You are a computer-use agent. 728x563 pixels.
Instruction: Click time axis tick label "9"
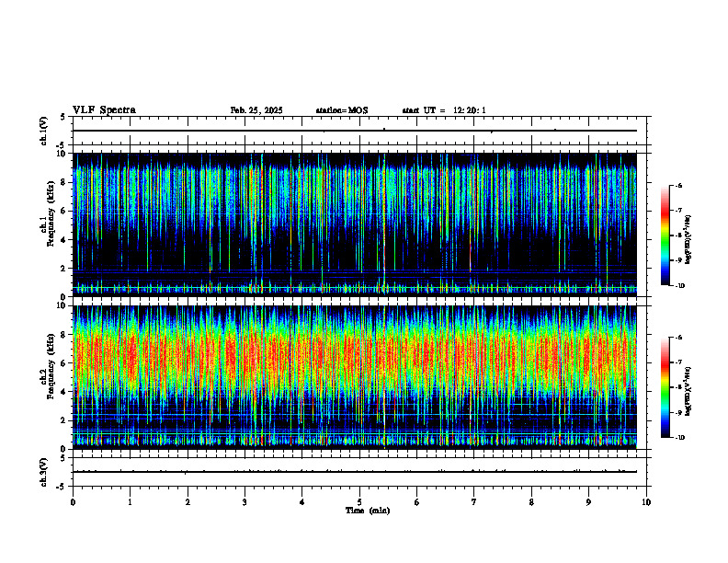tap(588, 502)
